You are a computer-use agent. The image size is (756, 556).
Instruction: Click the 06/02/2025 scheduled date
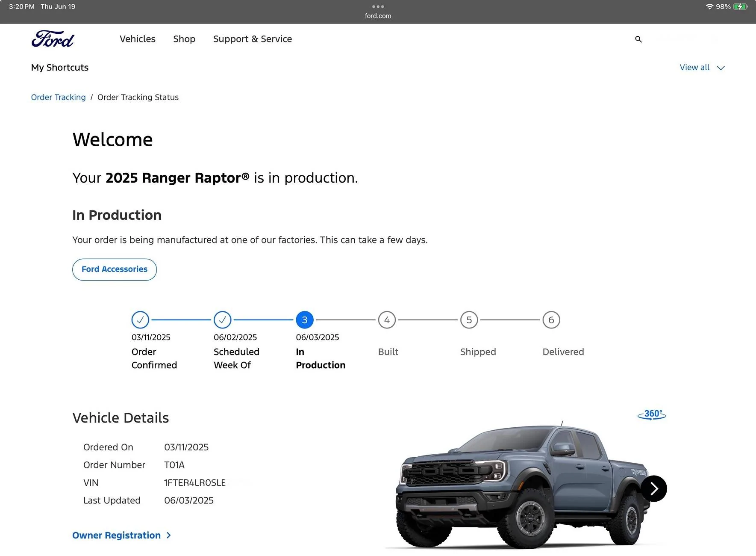tap(235, 337)
